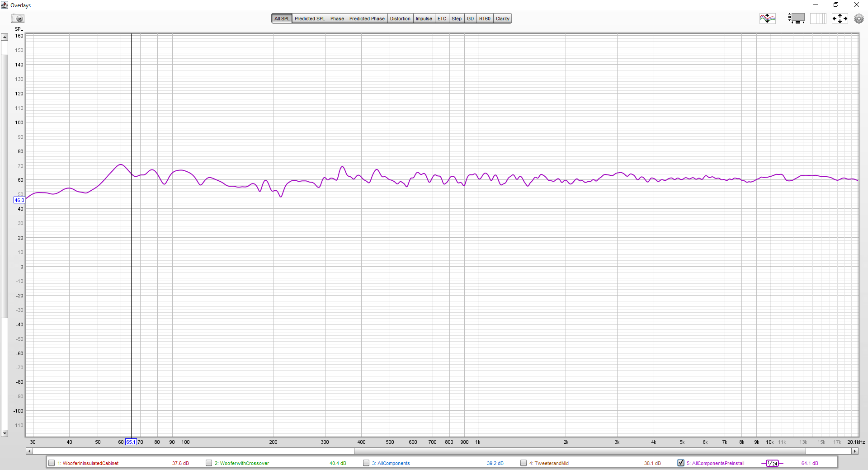This screenshot has width=868, height=470.
Task: Open the trace separation overlay icon
Action: click(767, 19)
